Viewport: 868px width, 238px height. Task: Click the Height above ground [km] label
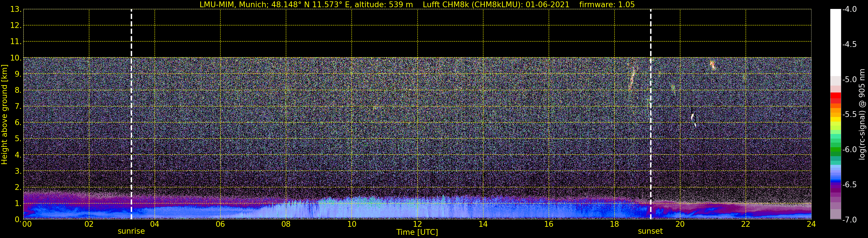click(4, 115)
